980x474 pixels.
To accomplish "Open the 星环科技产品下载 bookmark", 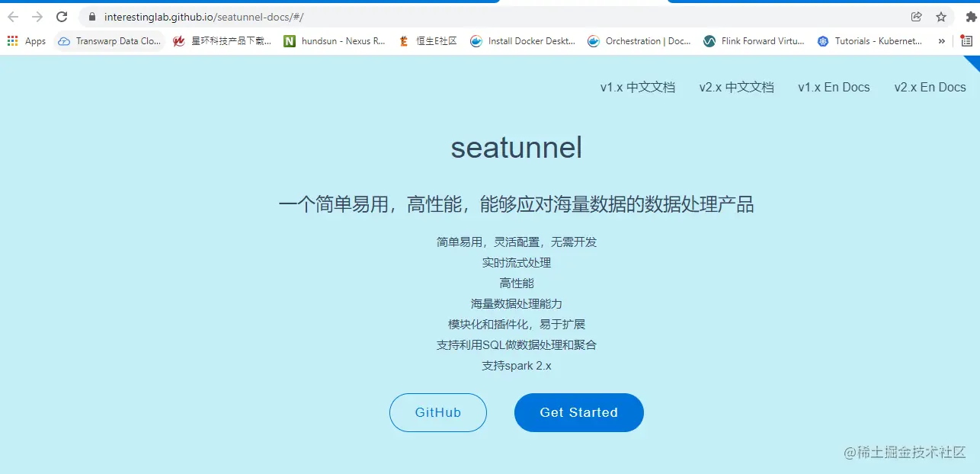I will click(x=222, y=41).
